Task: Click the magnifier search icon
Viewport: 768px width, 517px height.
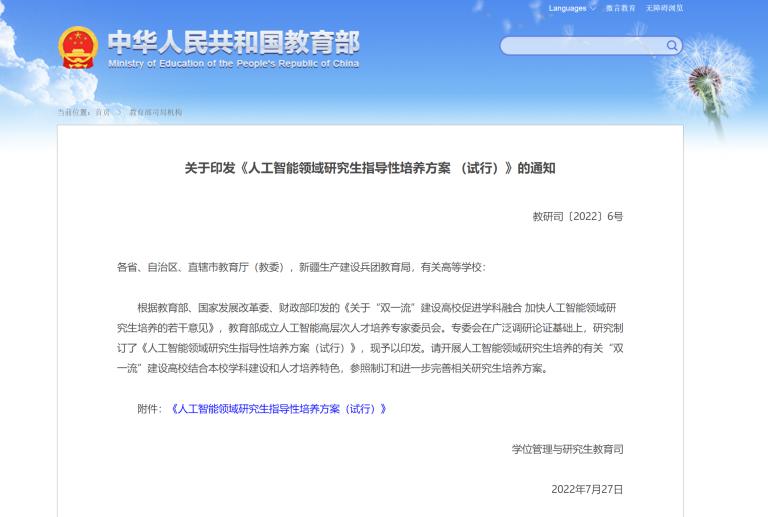Action: (672, 45)
